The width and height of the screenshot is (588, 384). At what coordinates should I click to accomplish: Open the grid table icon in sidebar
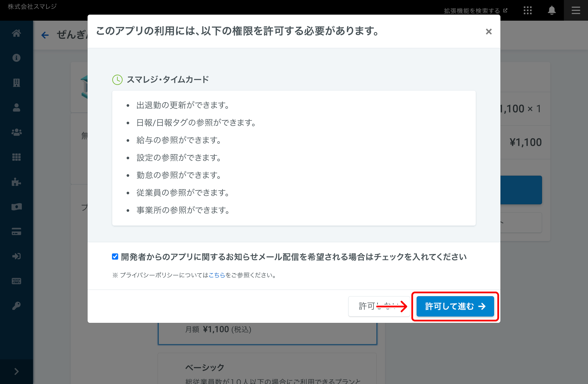16,157
